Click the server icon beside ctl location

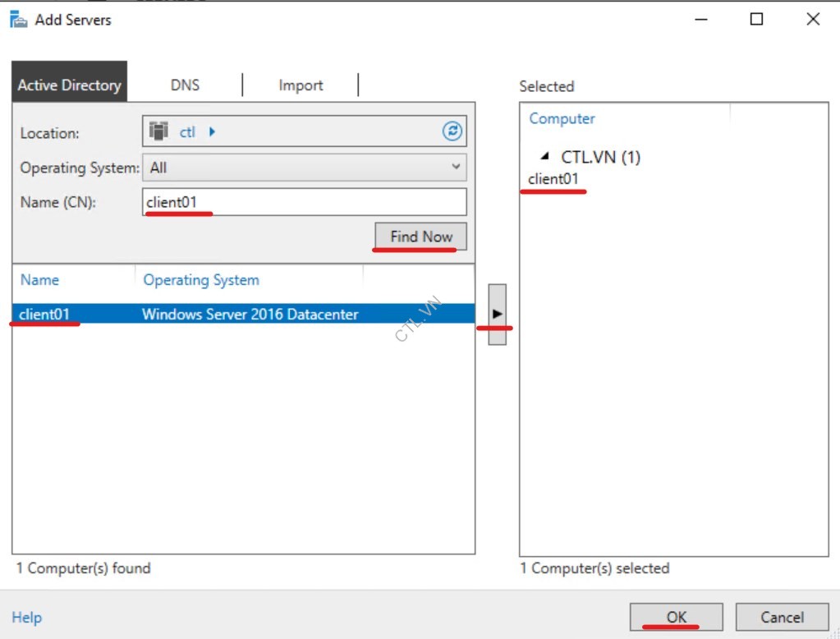click(161, 131)
